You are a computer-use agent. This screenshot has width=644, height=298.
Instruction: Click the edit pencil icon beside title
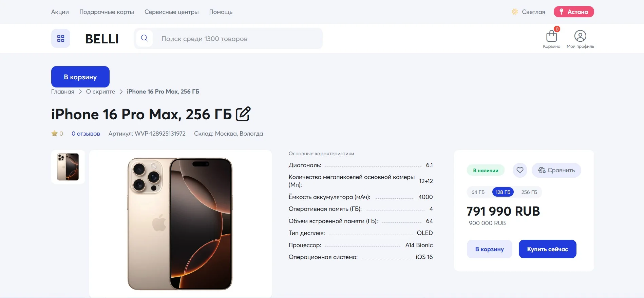(243, 114)
